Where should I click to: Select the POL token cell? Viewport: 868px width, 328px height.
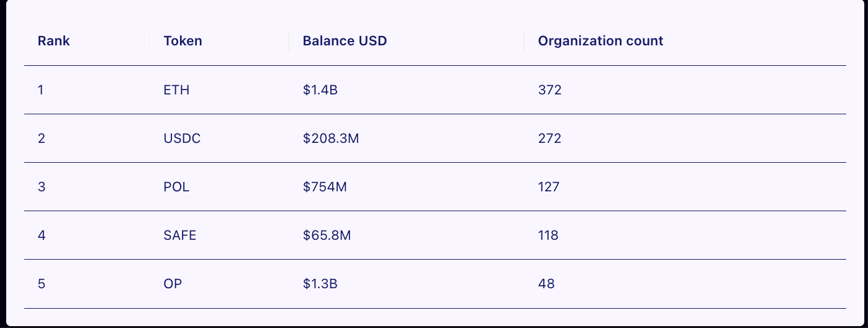pyautogui.click(x=176, y=187)
